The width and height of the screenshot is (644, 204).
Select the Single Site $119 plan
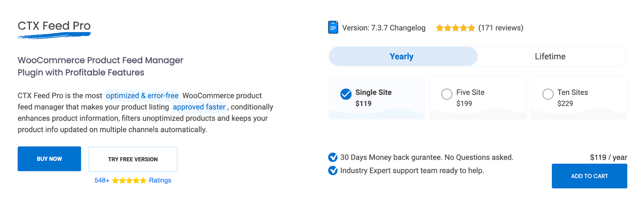tap(377, 98)
